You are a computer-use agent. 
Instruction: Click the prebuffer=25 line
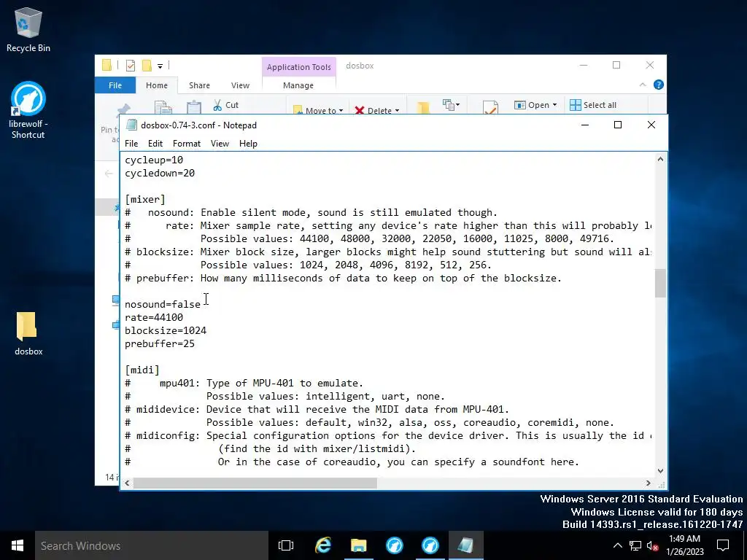[160, 343]
